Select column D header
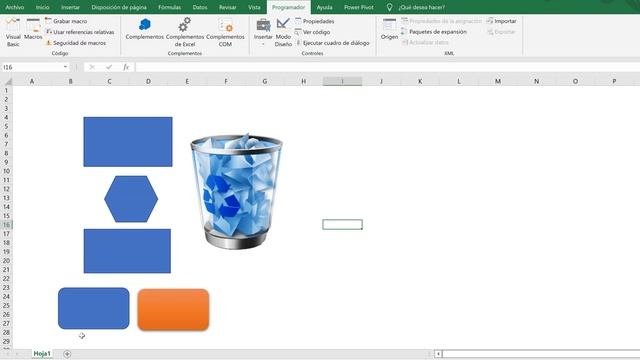This screenshot has width=640, height=360. coord(148,81)
